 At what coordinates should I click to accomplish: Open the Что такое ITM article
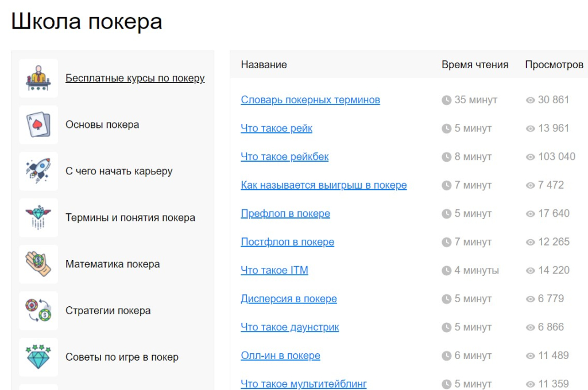pyautogui.click(x=274, y=270)
